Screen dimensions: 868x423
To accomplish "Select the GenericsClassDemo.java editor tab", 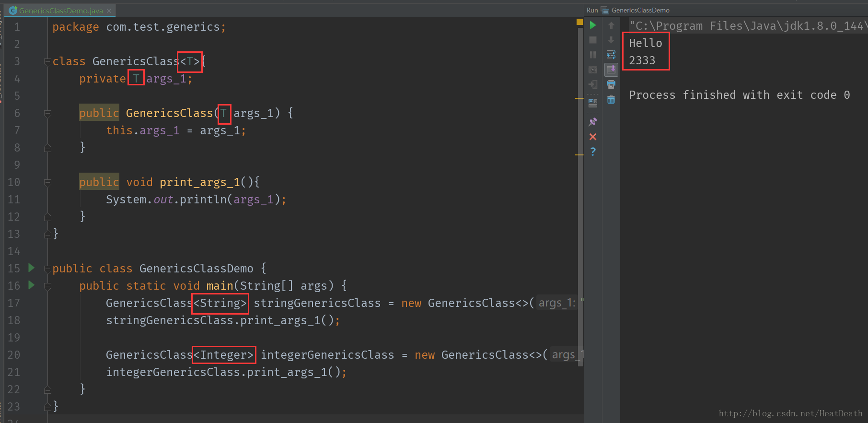I will (x=60, y=11).
